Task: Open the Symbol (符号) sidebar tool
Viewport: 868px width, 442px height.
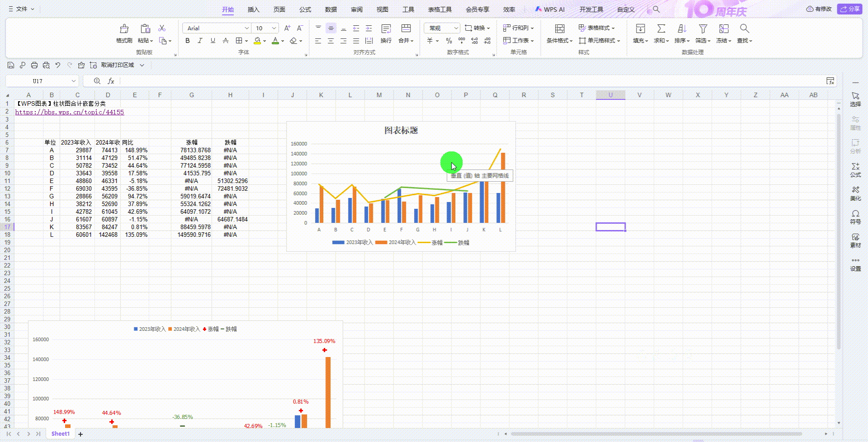Action: click(x=855, y=217)
